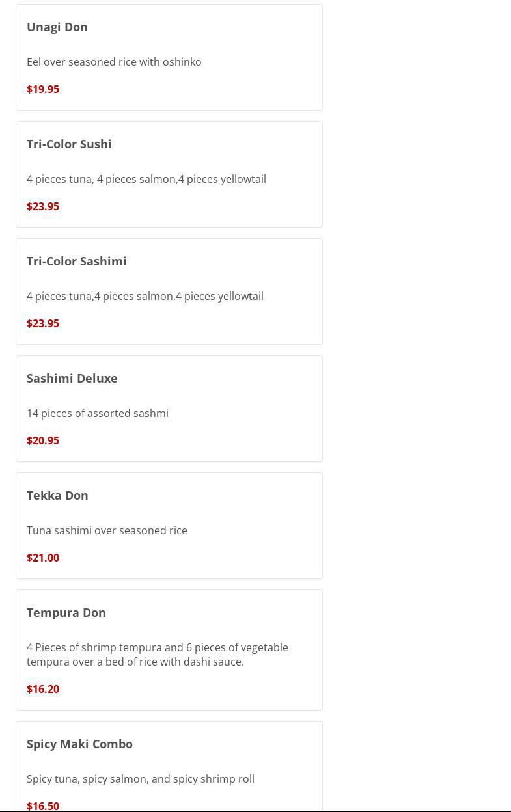
Task: Tap the $20.95 Sashimi Deluxe price
Action: (43, 440)
